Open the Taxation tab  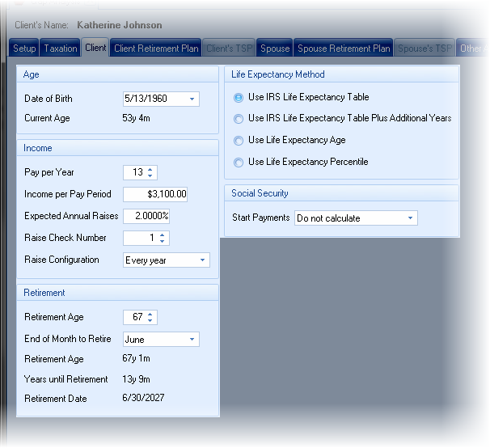(x=61, y=49)
